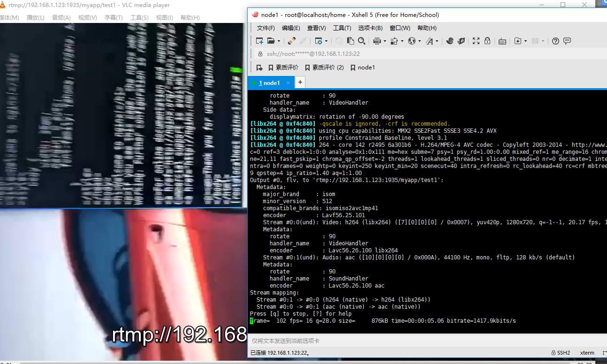Open Xshell 查看(V) menu
The image size is (607, 364).
pos(316,28)
